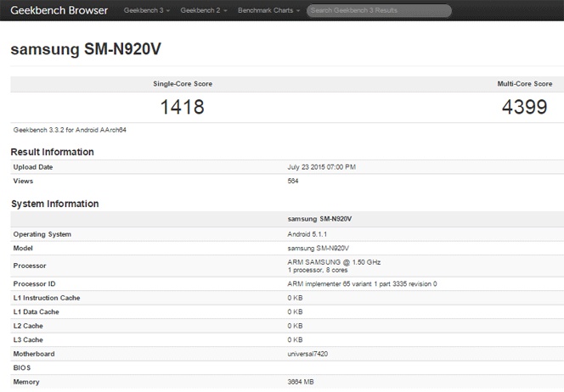Select the System Information heading

(x=55, y=204)
